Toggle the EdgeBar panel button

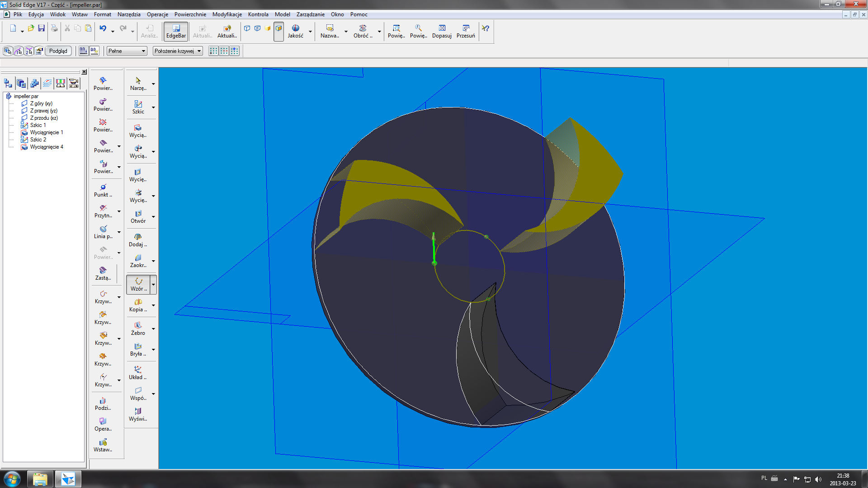pyautogui.click(x=176, y=32)
